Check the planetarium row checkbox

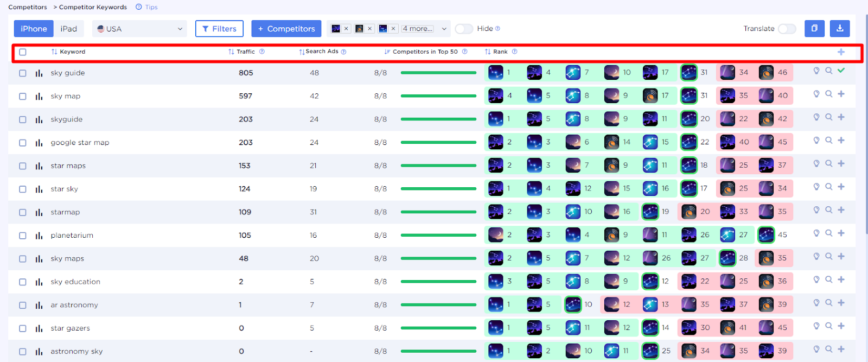(23, 236)
